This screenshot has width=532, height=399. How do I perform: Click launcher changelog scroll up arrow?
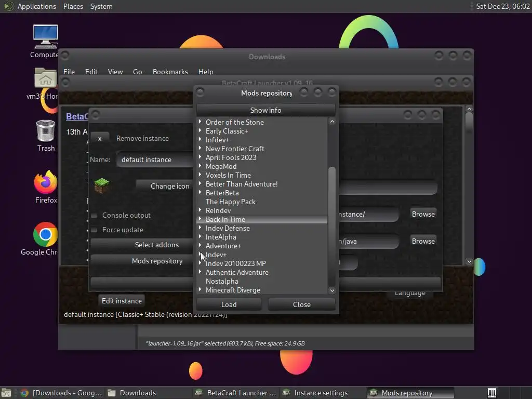point(469,109)
